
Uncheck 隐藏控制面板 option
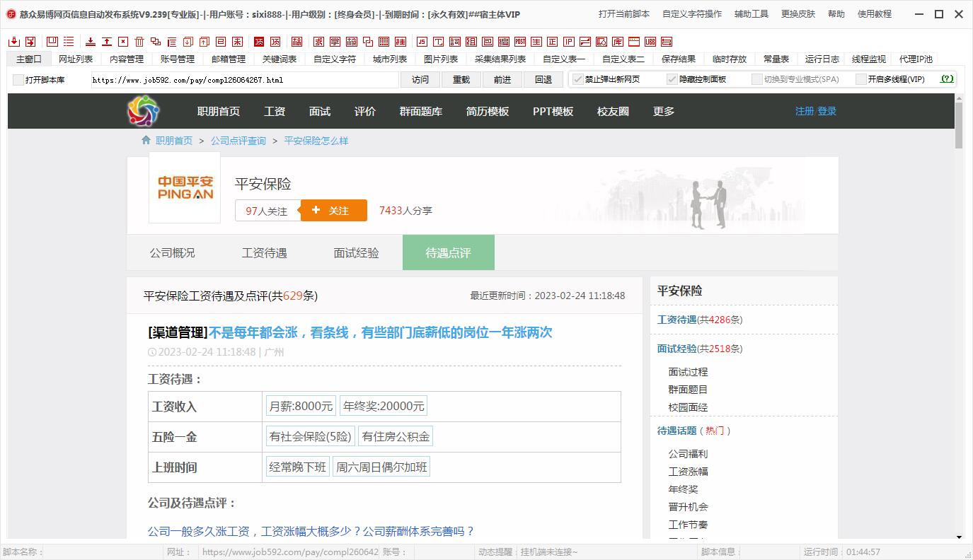click(x=672, y=79)
